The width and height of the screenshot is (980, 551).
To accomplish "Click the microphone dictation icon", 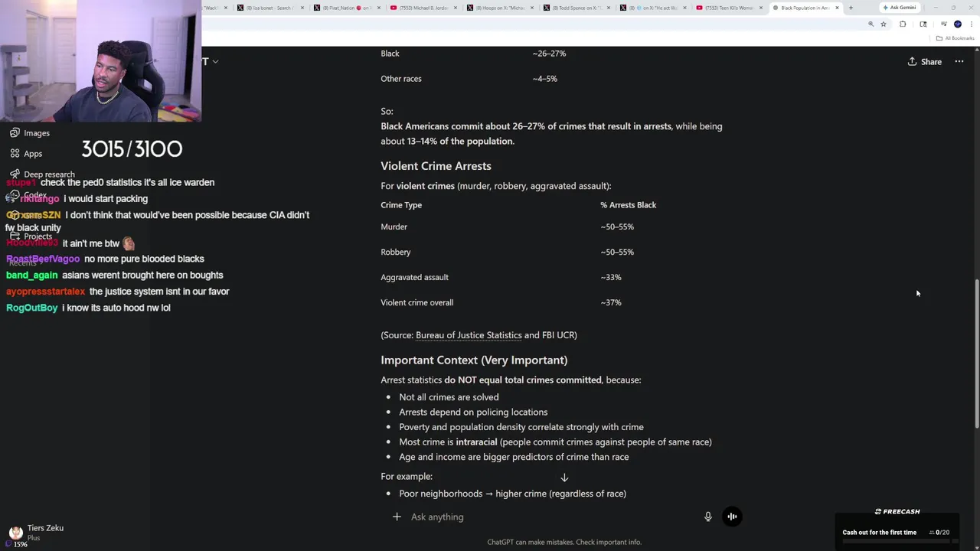I will (708, 517).
